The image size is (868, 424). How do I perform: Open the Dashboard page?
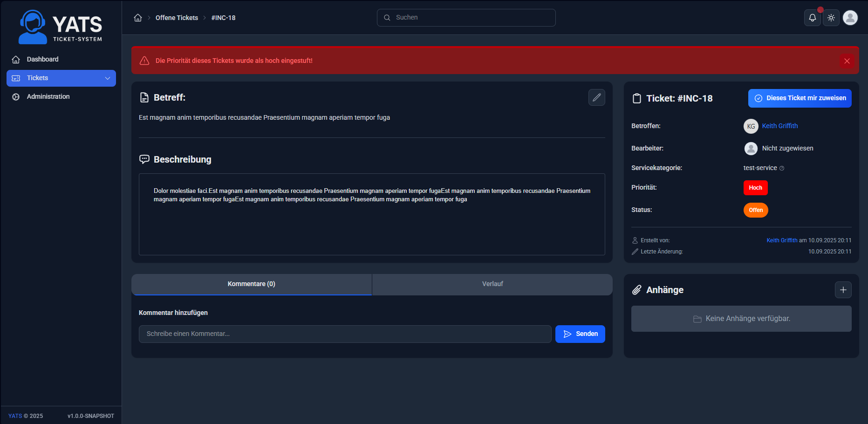pos(42,59)
